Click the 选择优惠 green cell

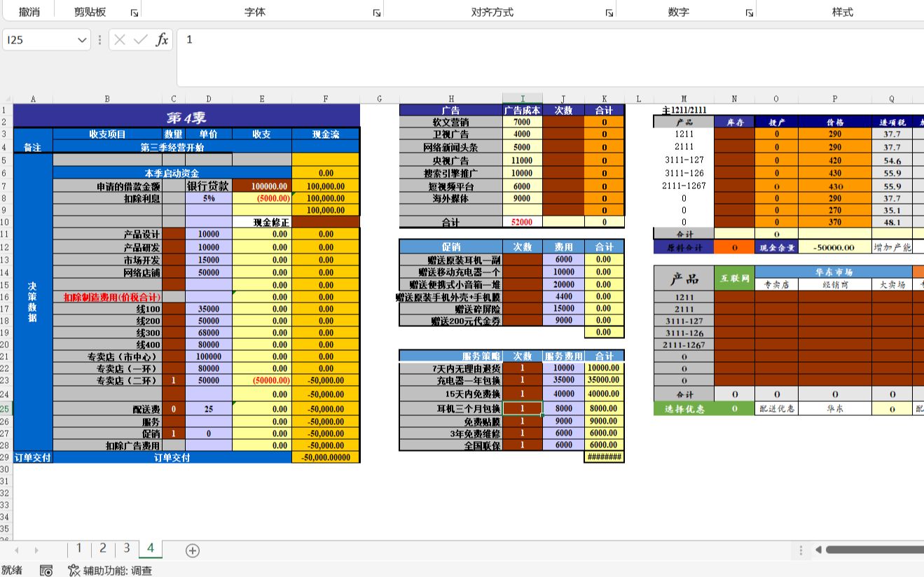point(684,409)
